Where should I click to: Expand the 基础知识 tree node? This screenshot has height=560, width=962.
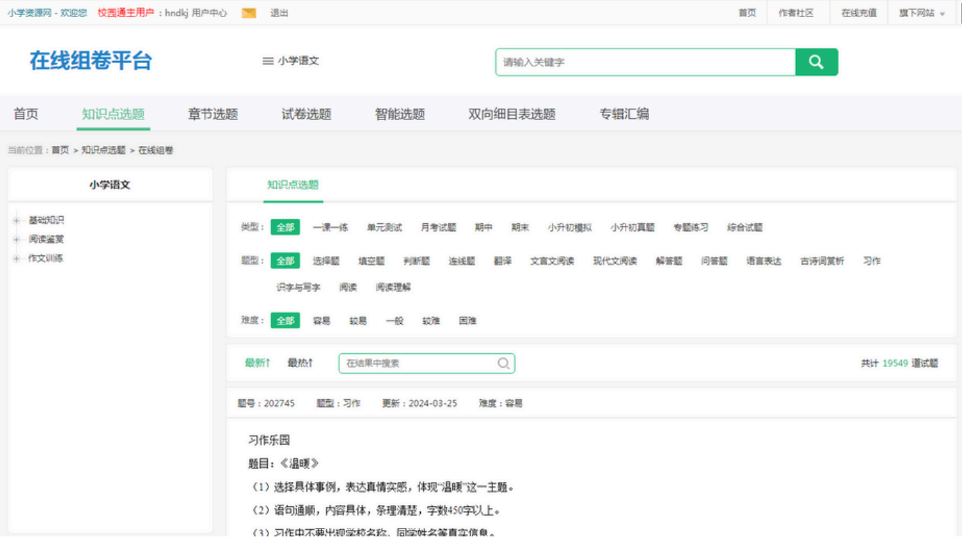point(16,220)
